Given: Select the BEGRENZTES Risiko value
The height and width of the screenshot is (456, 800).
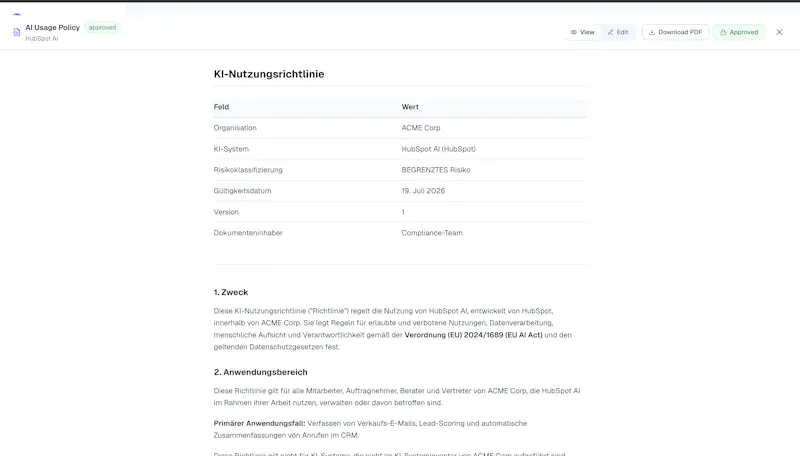Looking at the screenshot, I should pos(436,170).
